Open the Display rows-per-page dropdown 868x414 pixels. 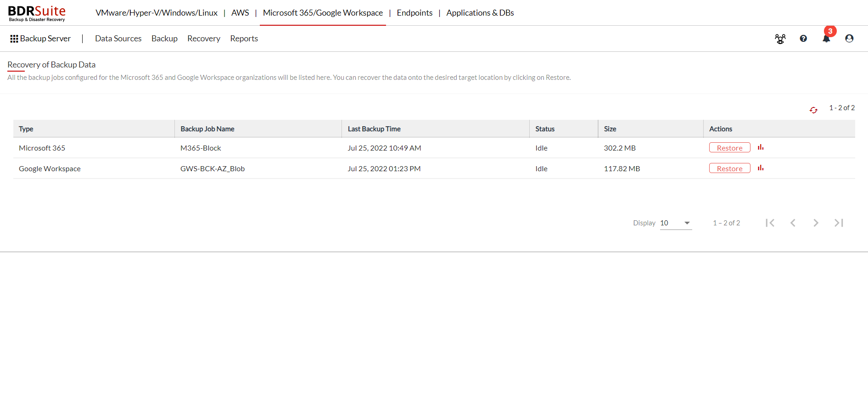tap(676, 223)
